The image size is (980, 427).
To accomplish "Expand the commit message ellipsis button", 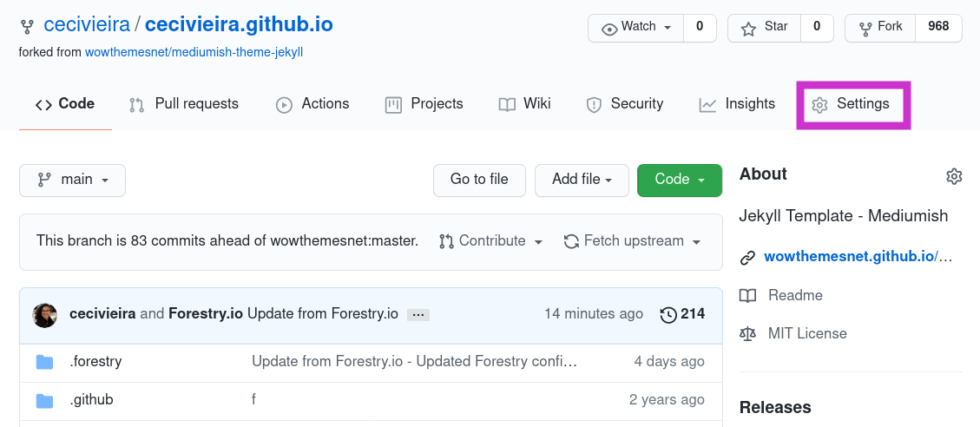I will [x=418, y=315].
